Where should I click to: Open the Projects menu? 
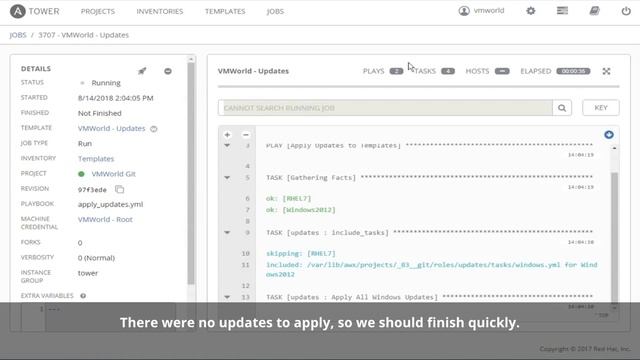98,11
